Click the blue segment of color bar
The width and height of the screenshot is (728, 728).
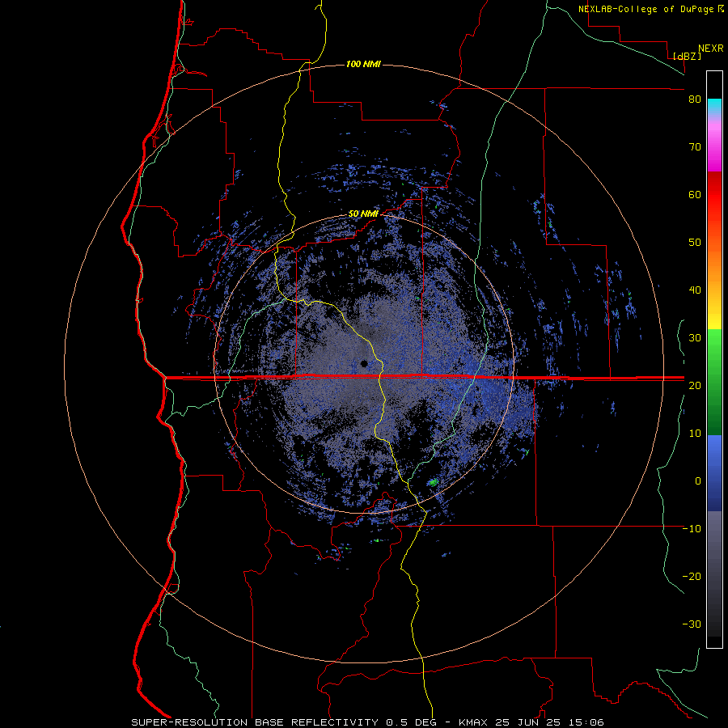click(714, 472)
